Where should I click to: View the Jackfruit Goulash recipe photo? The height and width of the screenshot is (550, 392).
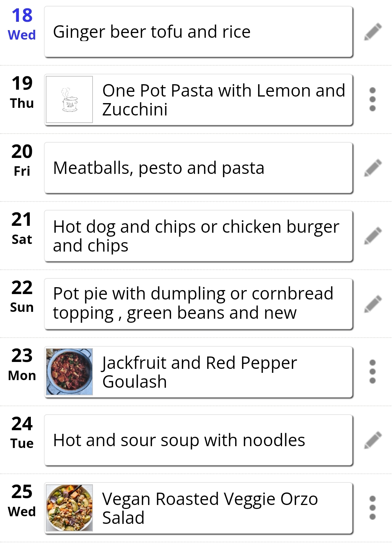(x=69, y=372)
